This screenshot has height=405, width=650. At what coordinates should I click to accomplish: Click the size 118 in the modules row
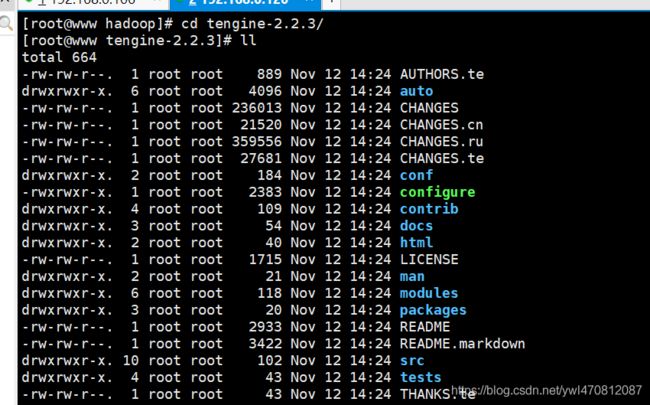pyautogui.click(x=269, y=293)
